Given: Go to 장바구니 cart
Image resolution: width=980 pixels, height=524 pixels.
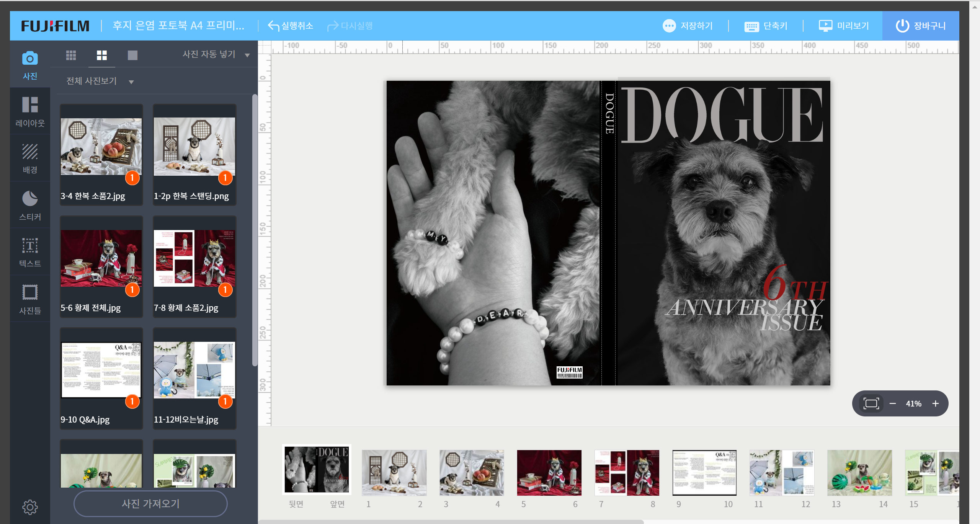Looking at the screenshot, I should 921,26.
